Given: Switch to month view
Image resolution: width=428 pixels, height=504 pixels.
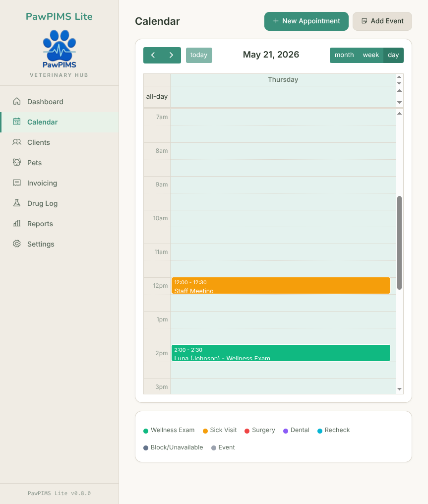Looking at the screenshot, I should tap(344, 55).
